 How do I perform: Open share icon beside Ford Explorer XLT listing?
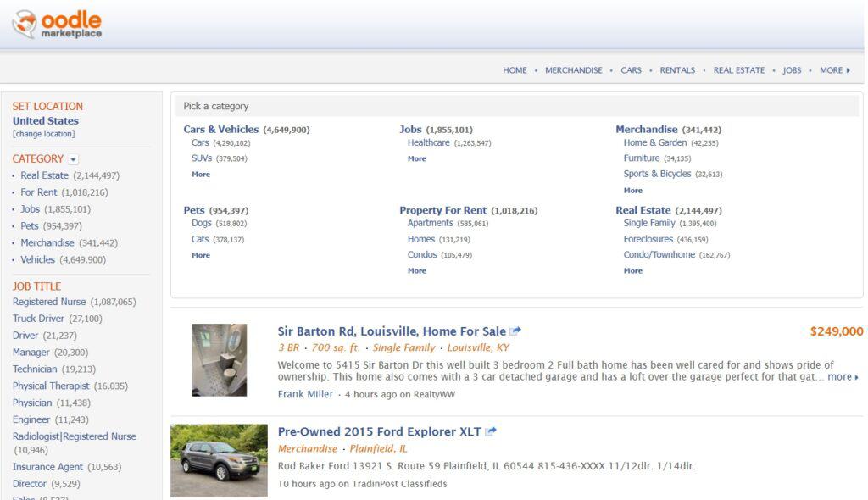(491, 431)
